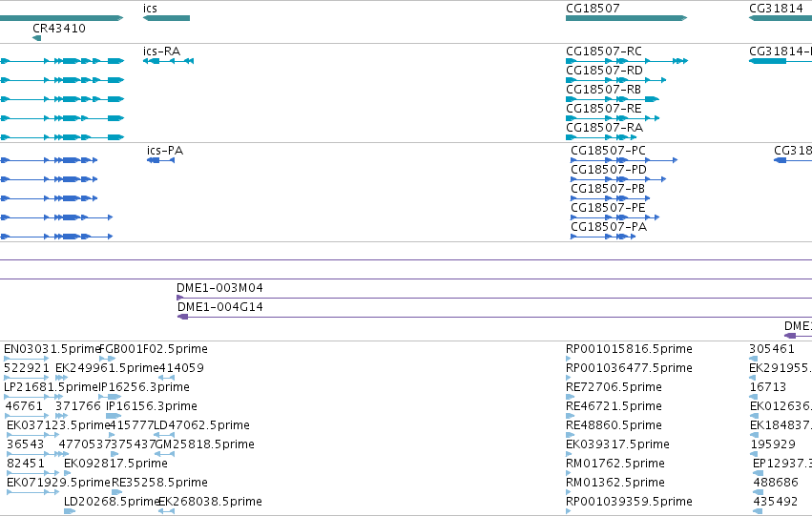Select EST 305461
The width and height of the screenshot is (812, 516).
coord(772,349)
